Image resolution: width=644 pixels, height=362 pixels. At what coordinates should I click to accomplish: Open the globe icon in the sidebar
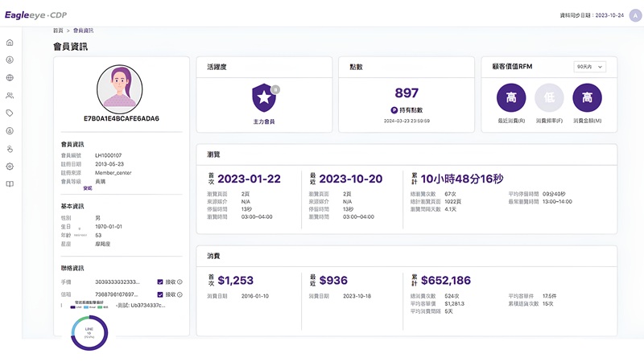[x=10, y=78]
